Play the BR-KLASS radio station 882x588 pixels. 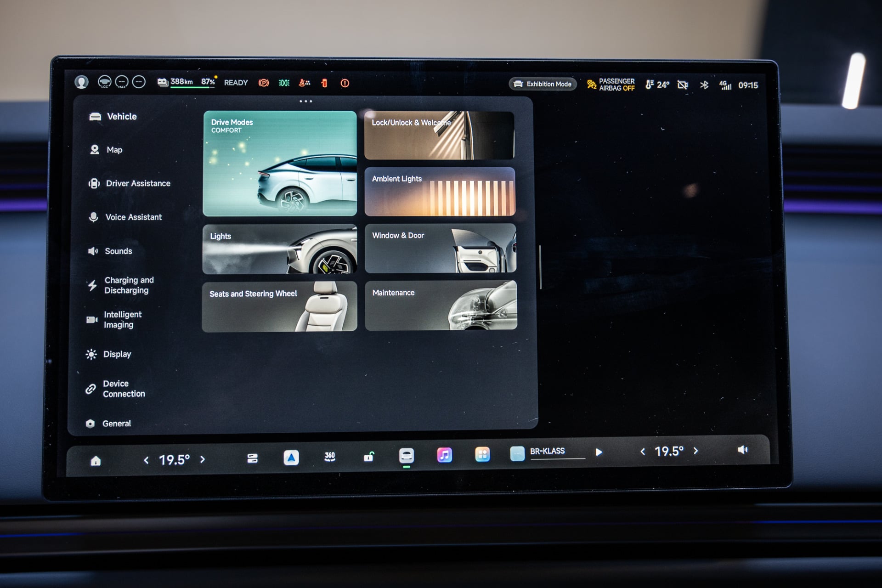599,452
